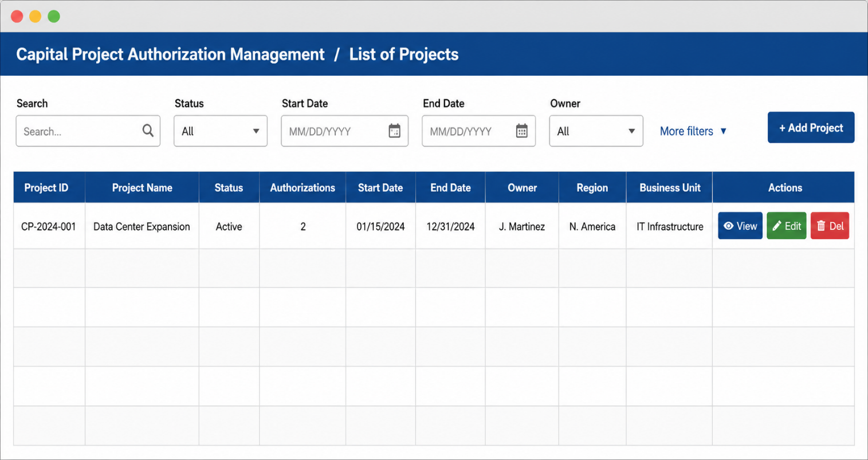Click the green maximize window button
The height and width of the screenshot is (460, 868).
[x=54, y=16]
